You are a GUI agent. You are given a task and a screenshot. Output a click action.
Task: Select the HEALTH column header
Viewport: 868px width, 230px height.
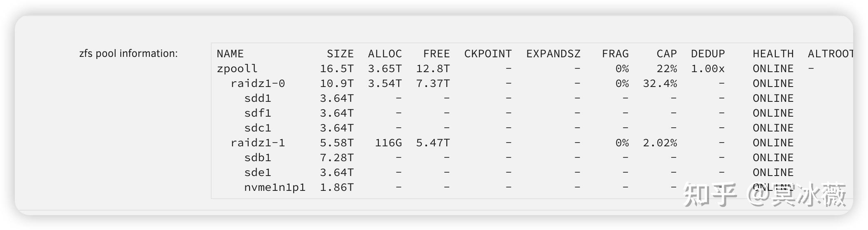(773, 54)
